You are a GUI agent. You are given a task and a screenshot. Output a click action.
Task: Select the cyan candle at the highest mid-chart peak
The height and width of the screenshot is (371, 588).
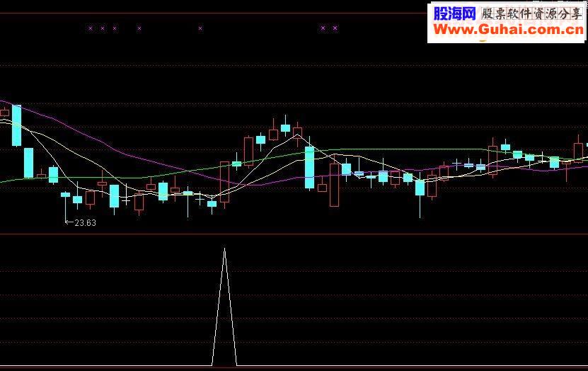tap(285, 128)
